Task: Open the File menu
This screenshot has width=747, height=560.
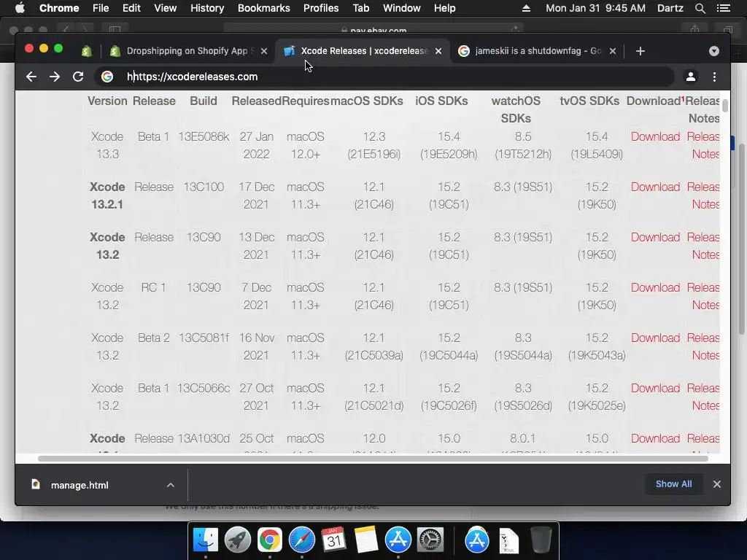Action: (101, 8)
